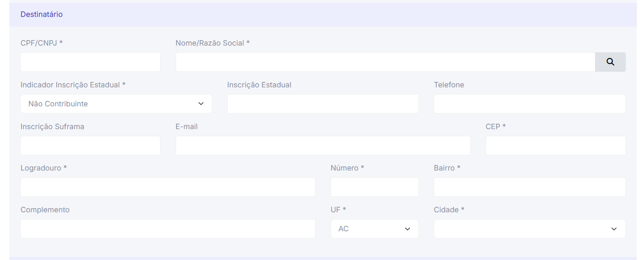The image size is (644, 260).
Task: Click the E-mail field label
Action: coord(187,127)
